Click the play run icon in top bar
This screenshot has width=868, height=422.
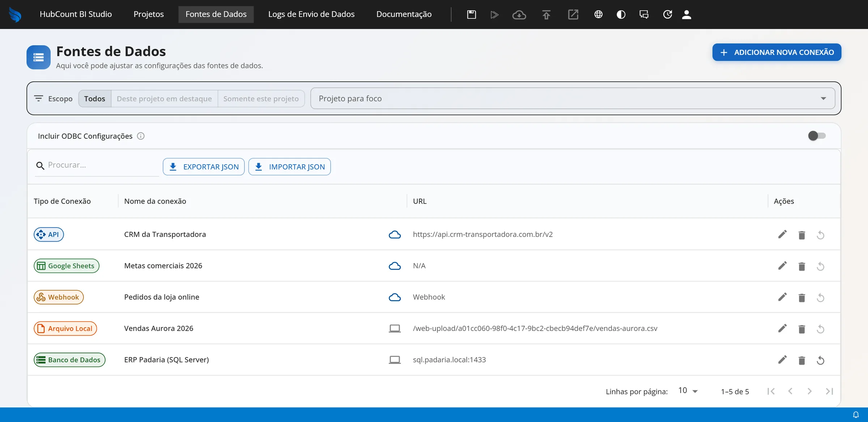(x=494, y=14)
